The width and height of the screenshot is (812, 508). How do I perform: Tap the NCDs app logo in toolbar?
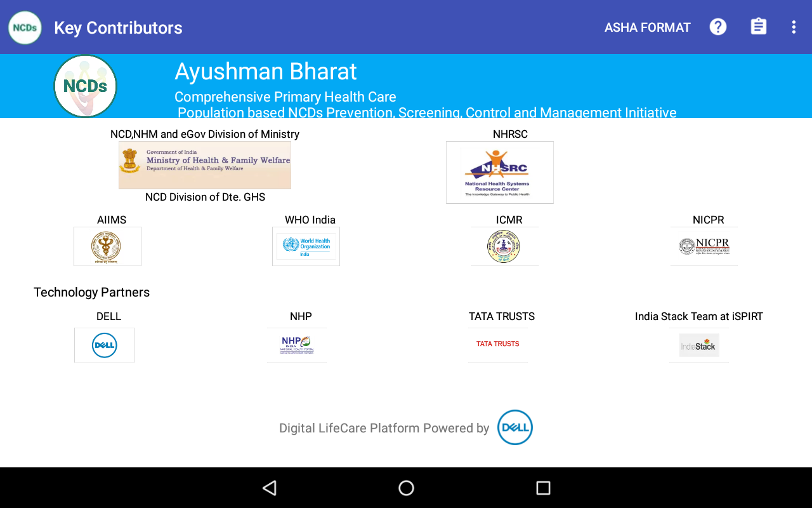click(25, 27)
